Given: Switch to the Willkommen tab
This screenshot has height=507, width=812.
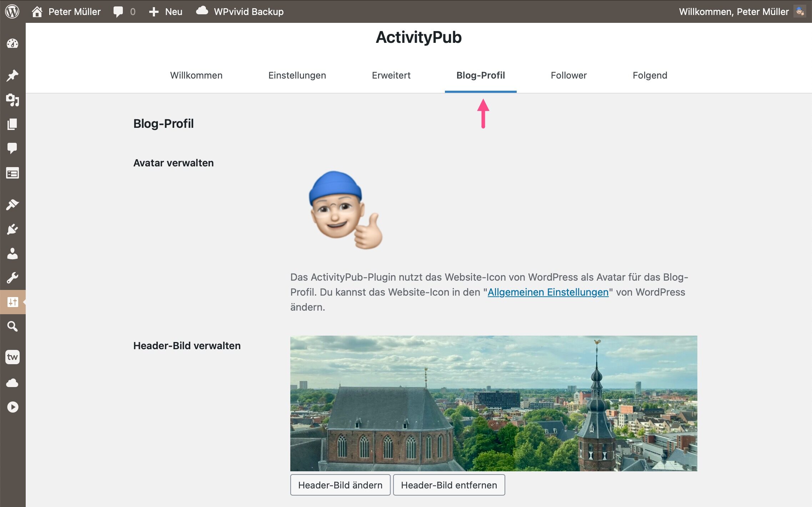Looking at the screenshot, I should click(x=196, y=75).
